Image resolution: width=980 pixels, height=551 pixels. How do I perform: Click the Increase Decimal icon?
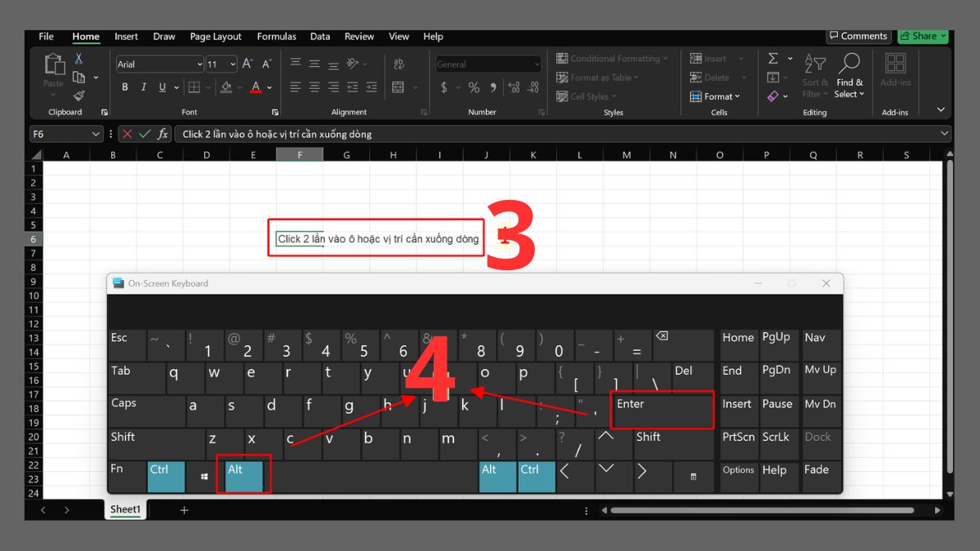coord(514,87)
